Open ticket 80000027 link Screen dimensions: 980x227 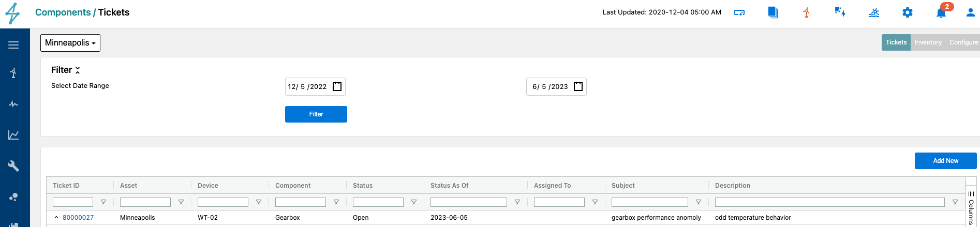click(78, 218)
